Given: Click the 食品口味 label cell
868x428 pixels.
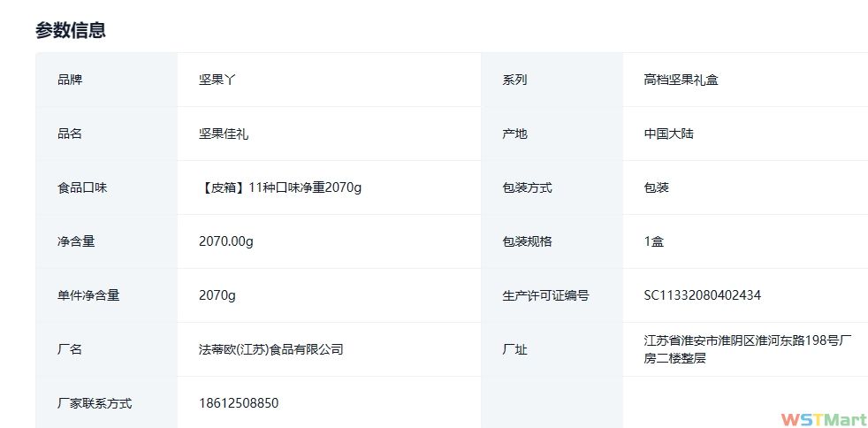Looking at the screenshot, I should pos(82,187).
